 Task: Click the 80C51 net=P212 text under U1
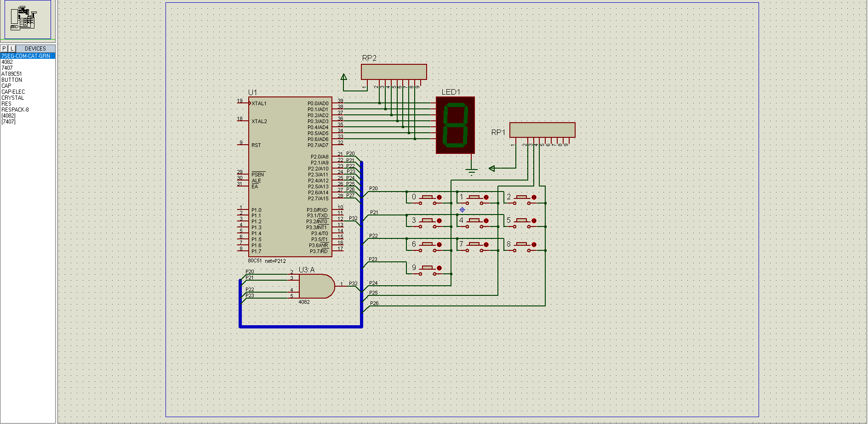pyautogui.click(x=267, y=261)
